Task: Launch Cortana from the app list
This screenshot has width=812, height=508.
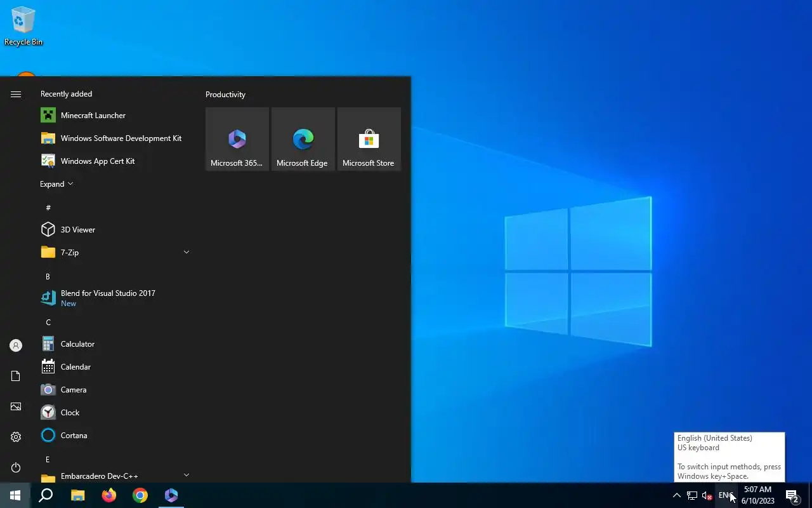Action: coord(115,435)
